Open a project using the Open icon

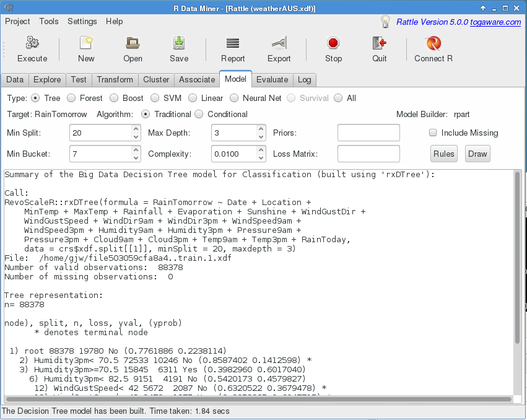[x=133, y=43]
